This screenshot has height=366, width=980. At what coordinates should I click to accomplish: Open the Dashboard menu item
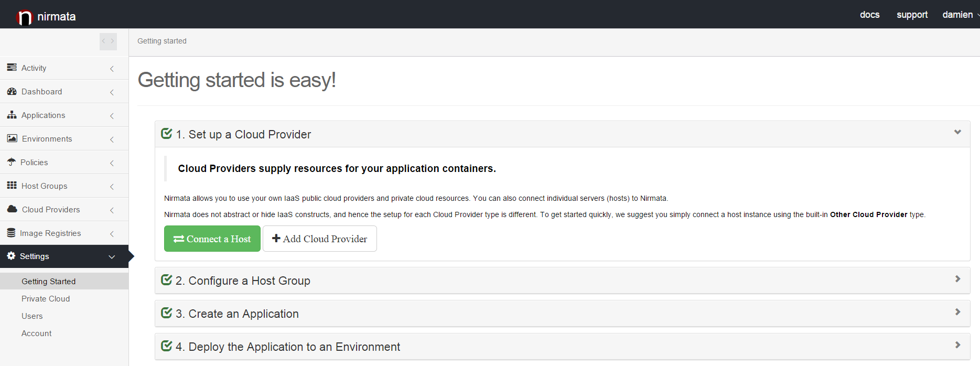click(64, 92)
